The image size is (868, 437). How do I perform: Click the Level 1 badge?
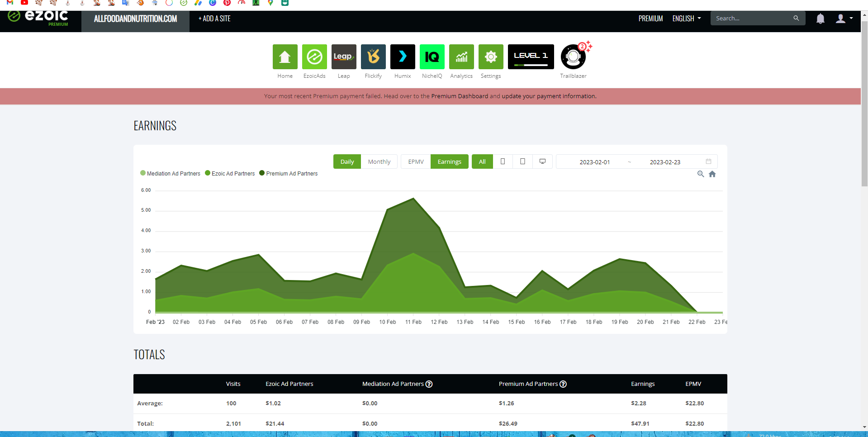coord(531,57)
